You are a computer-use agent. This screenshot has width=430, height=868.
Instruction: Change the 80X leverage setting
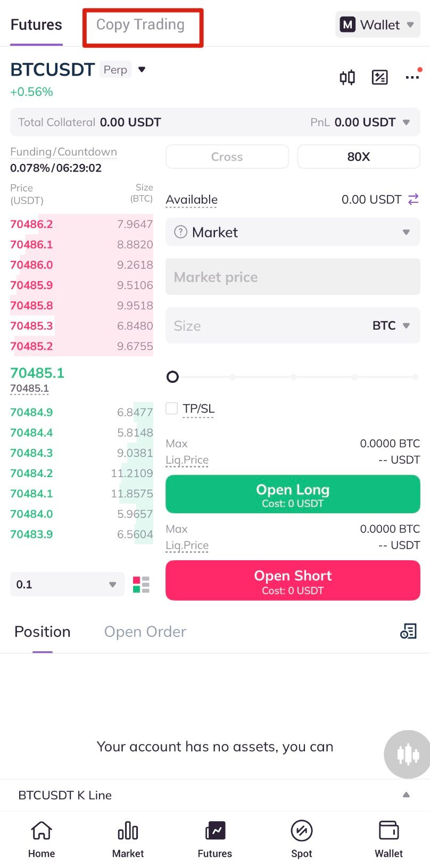click(359, 157)
